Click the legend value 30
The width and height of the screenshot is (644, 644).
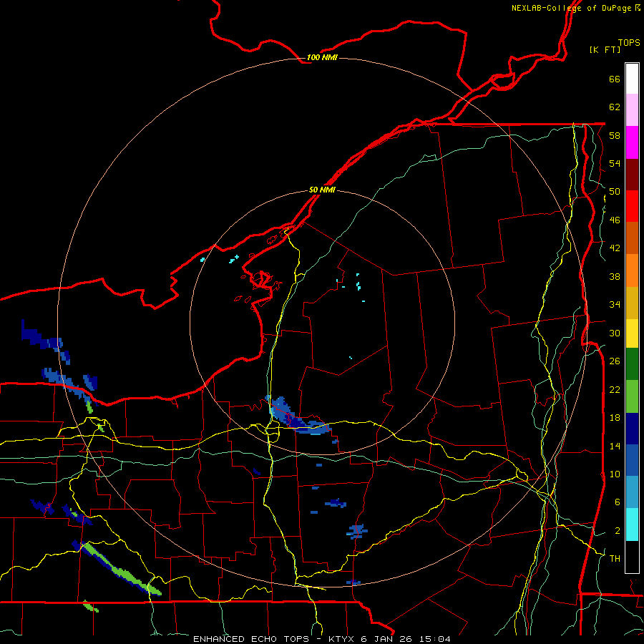click(615, 333)
